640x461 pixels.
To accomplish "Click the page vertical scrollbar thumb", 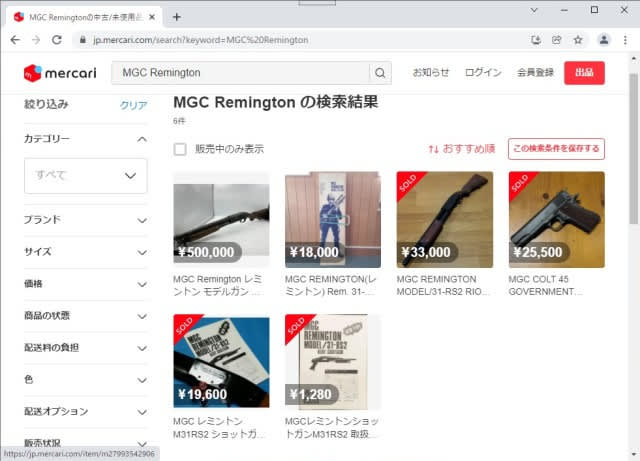I will pos(633,149).
